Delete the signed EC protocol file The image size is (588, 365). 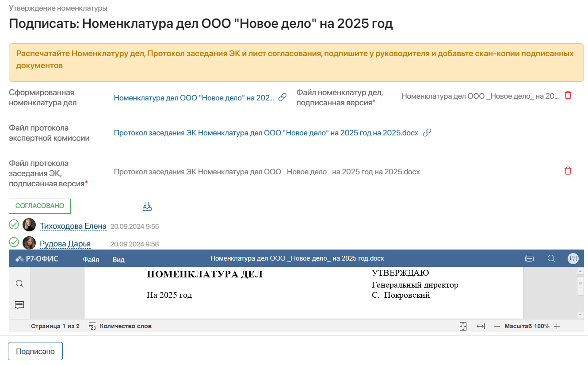[x=568, y=171]
